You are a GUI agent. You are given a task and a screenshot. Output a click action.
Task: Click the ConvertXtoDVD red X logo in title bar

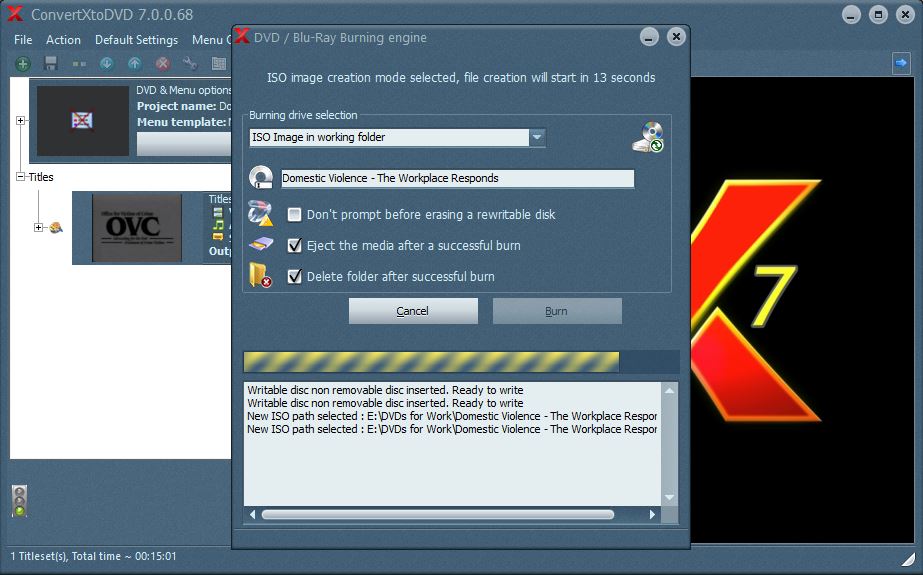point(15,14)
